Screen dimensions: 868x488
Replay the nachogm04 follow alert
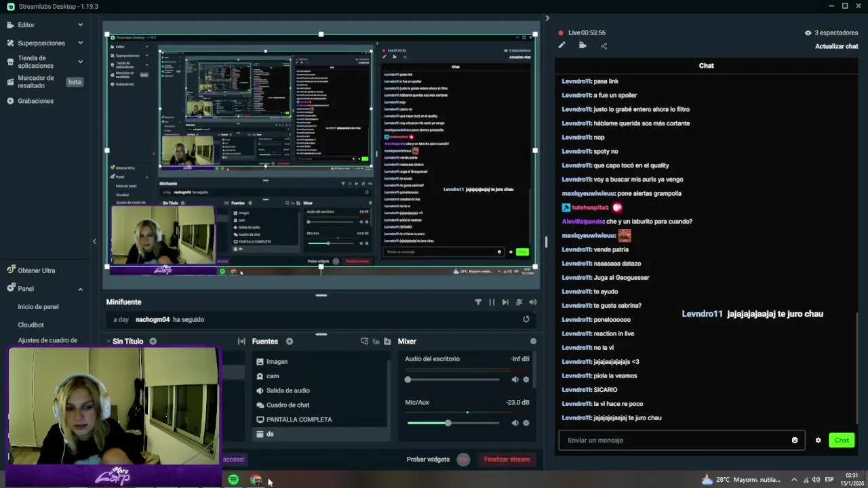[x=526, y=319]
